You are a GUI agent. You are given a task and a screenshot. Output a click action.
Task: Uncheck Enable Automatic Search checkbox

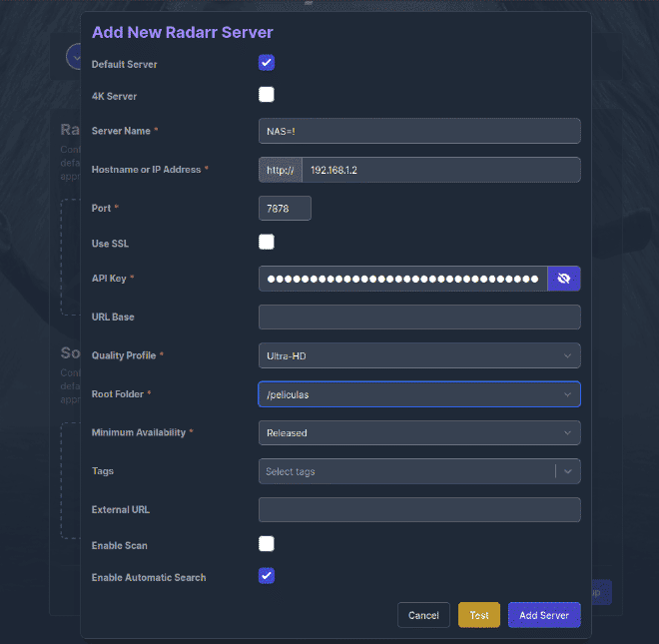pos(267,575)
